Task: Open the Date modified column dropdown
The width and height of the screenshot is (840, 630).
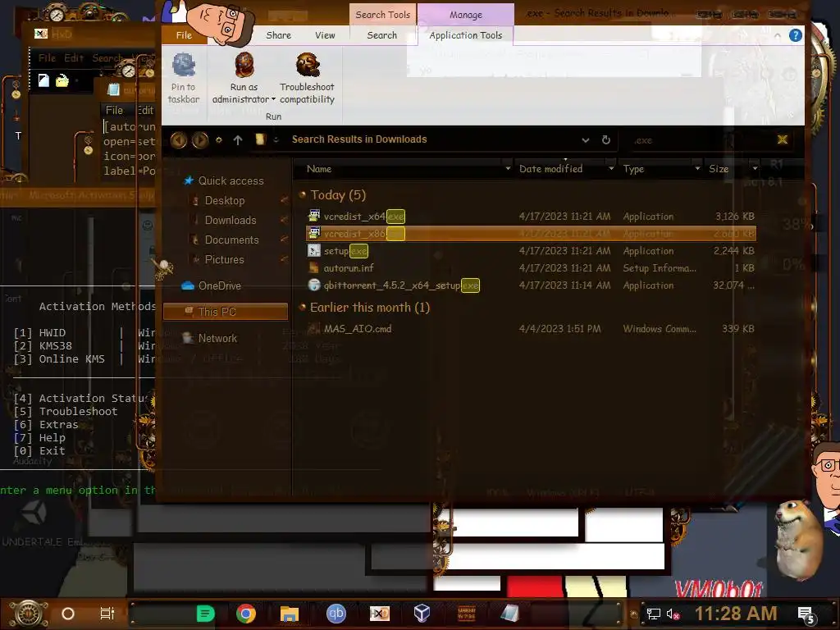Action: [611, 169]
